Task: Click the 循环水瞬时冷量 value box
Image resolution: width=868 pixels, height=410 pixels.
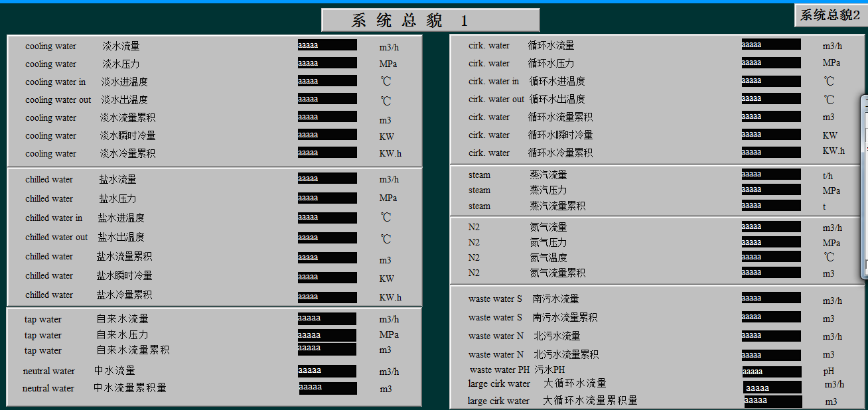Action: pos(770,134)
